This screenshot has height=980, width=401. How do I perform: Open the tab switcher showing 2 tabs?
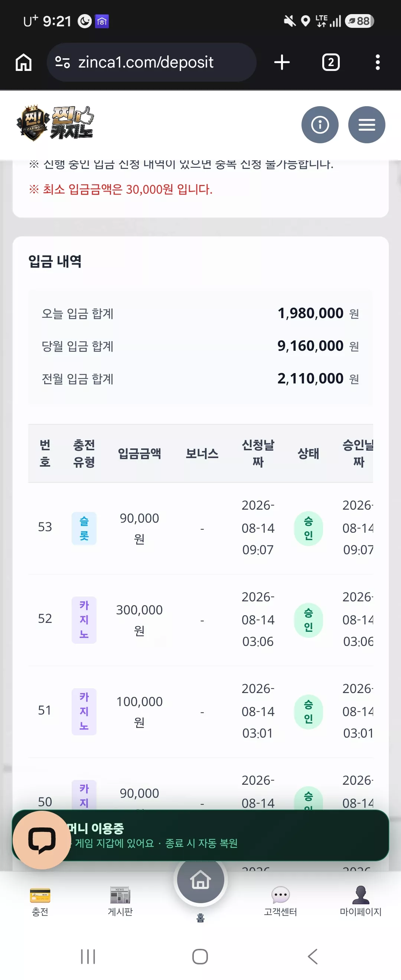tap(330, 62)
